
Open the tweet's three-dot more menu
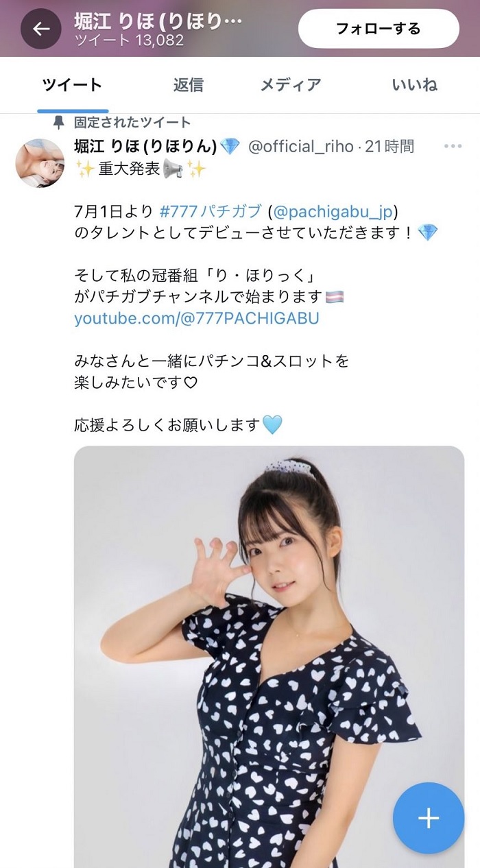pos(453,146)
